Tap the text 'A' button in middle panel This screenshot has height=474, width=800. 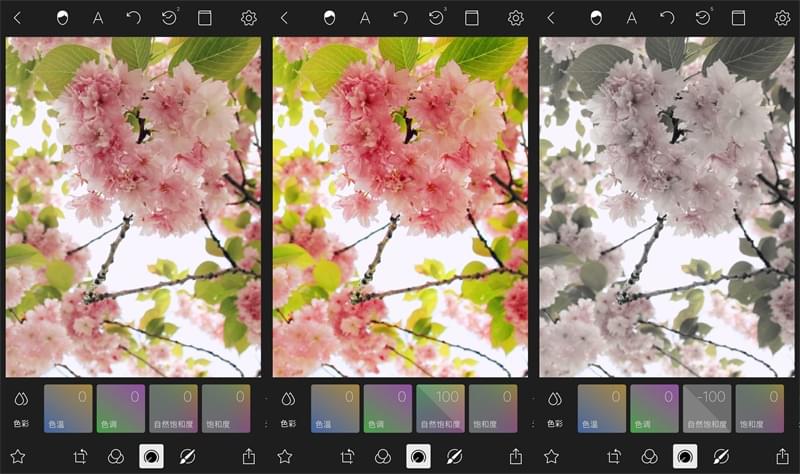[365, 18]
